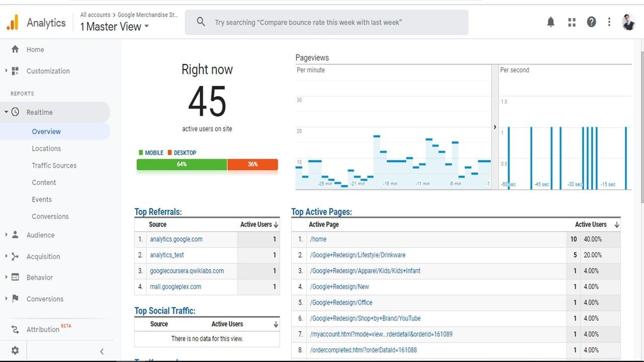Select the Audience report person icon
The image size is (644, 362).
[x=15, y=235]
